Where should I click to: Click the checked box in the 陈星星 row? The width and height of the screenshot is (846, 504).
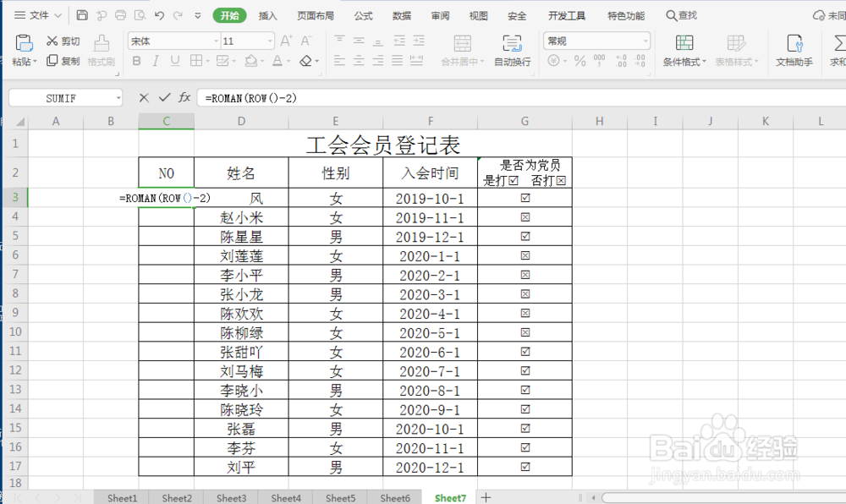tap(525, 236)
